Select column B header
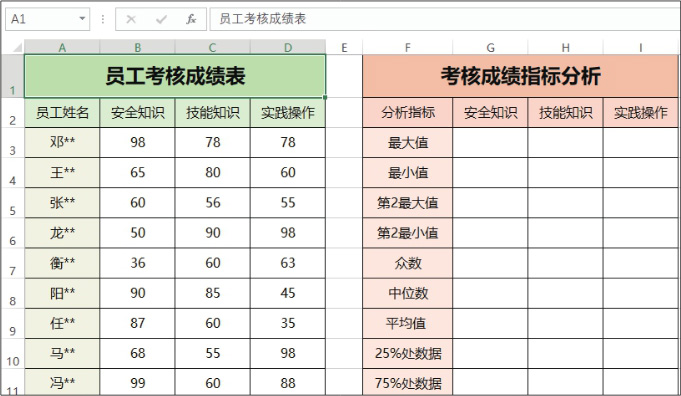The height and width of the screenshot is (396, 681). (137, 47)
